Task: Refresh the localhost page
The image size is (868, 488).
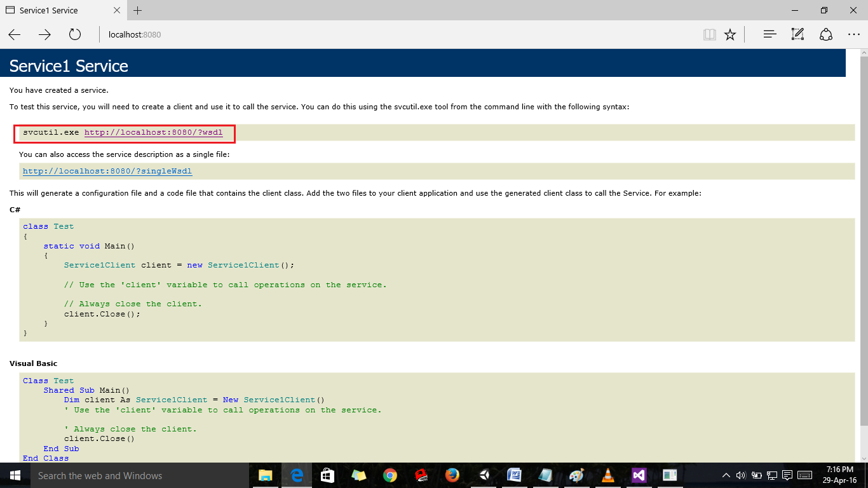Action: (75, 34)
